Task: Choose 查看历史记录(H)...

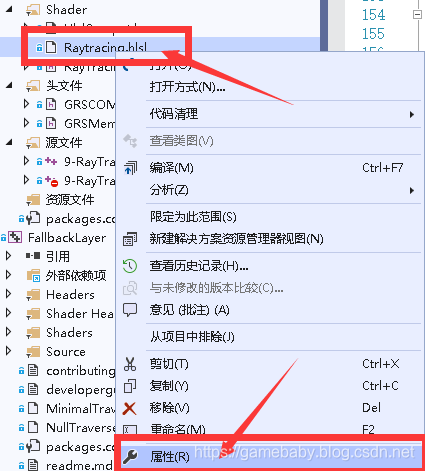Action: pyautogui.click(x=199, y=266)
